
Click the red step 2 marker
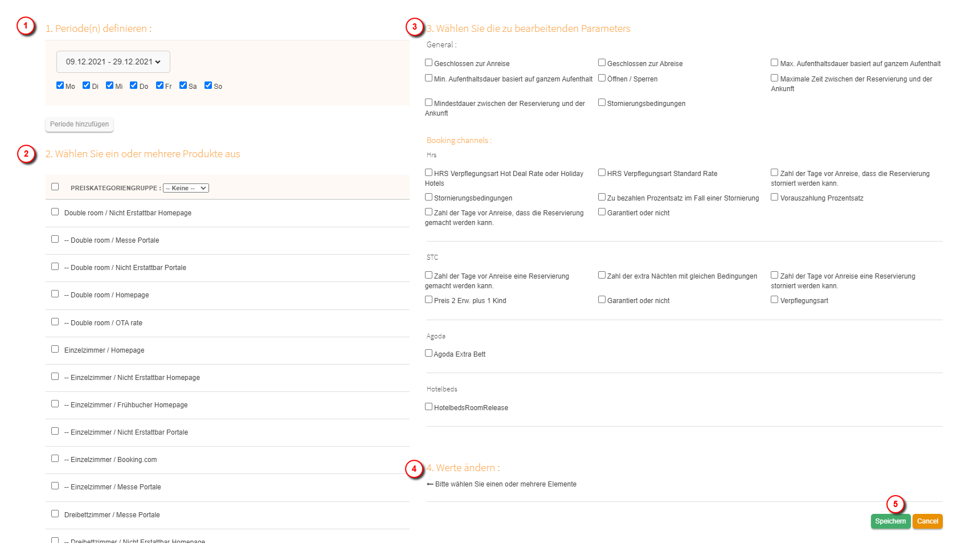[26, 154]
